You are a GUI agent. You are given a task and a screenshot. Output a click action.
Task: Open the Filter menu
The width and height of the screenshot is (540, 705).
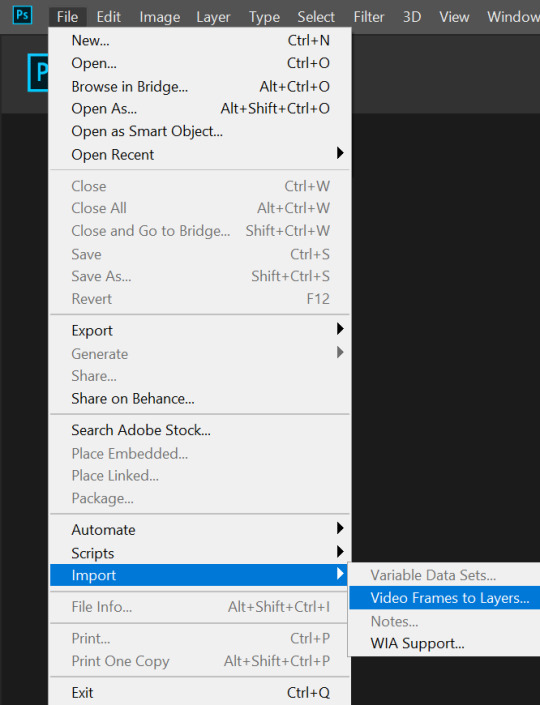[369, 17]
